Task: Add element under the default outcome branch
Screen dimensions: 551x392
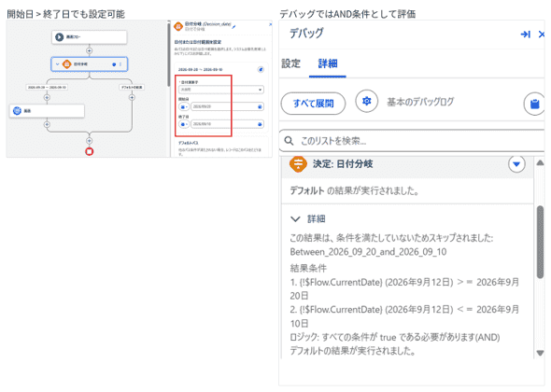Action: pos(132,97)
